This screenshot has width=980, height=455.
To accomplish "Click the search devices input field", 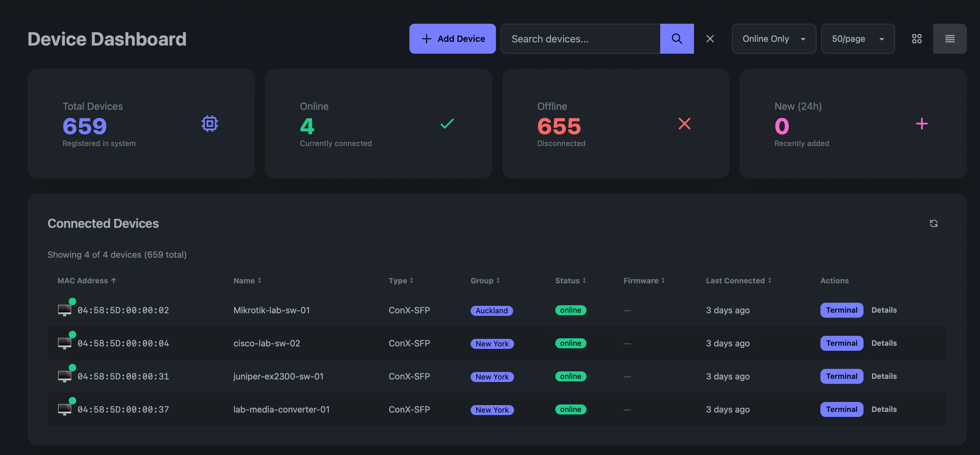I will click(580, 38).
